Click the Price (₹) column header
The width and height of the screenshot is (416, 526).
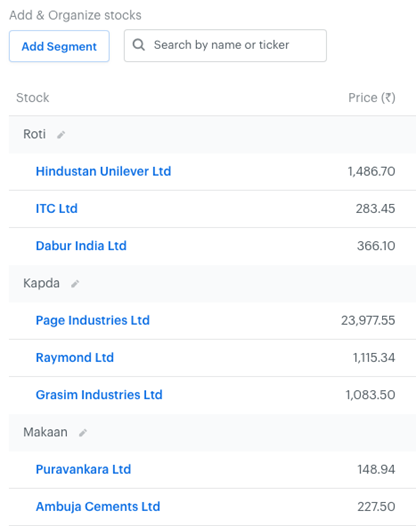click(x=372, y=98)
